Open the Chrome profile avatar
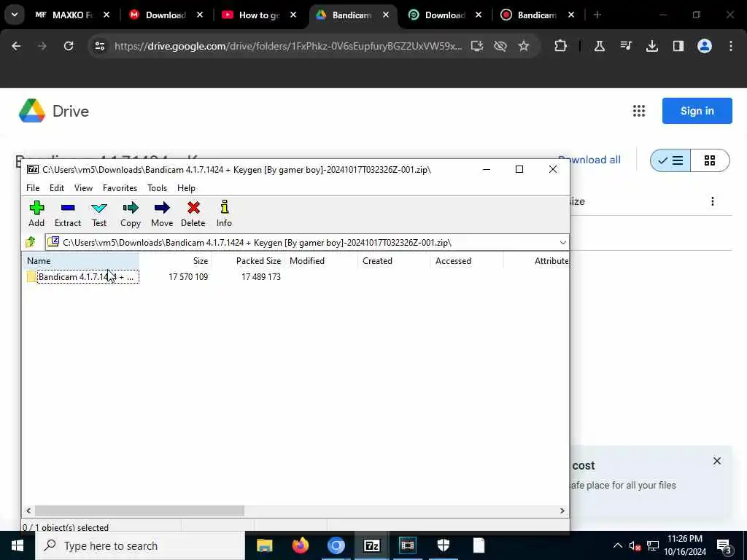 pyautogui.click(x=705, y=46)
